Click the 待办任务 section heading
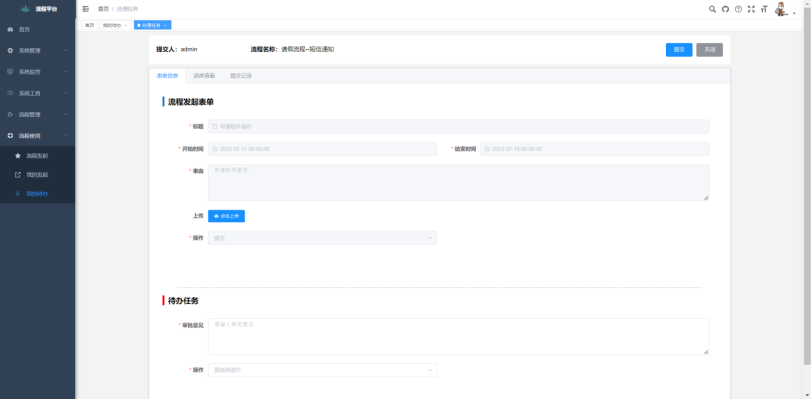This screenshot has width=811, height=399. point(183,301)
